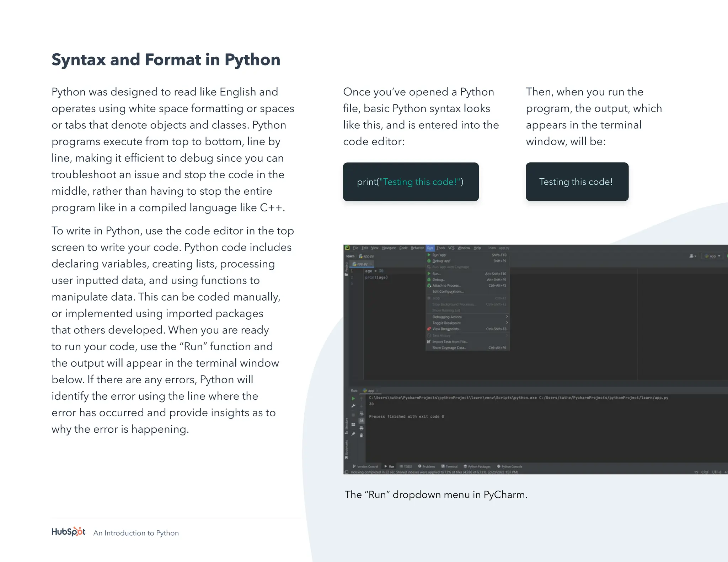Open the Bookmarks tool window stripe
The image size is (728, 562).
point(346,449)
